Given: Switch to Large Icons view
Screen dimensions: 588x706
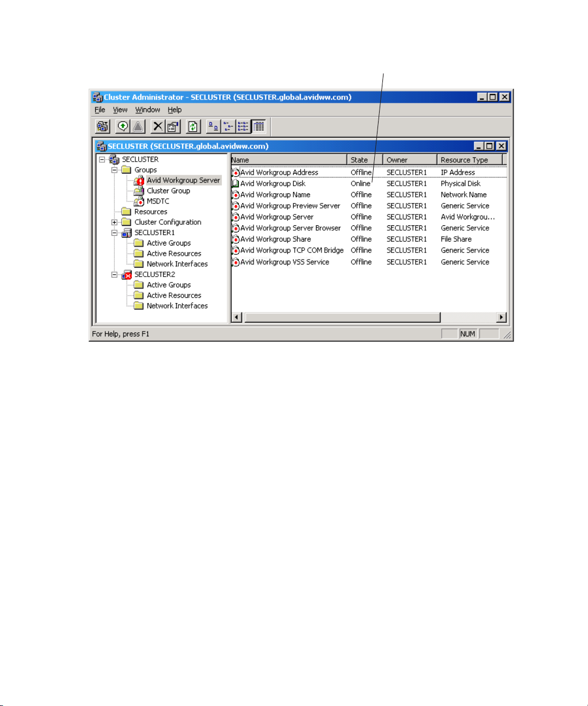Looking at the screenshot, I should (x=213, y=127).
